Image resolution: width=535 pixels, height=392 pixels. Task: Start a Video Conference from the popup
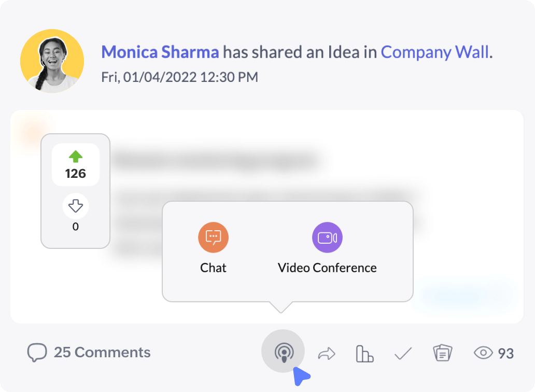tap(327, 238)
